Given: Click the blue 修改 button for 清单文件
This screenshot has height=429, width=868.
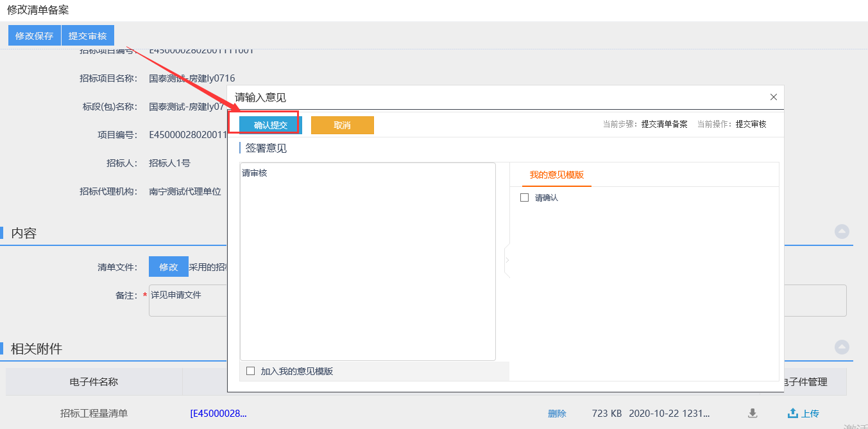Looking at the screenshot, I should click(x=168, y=267).
